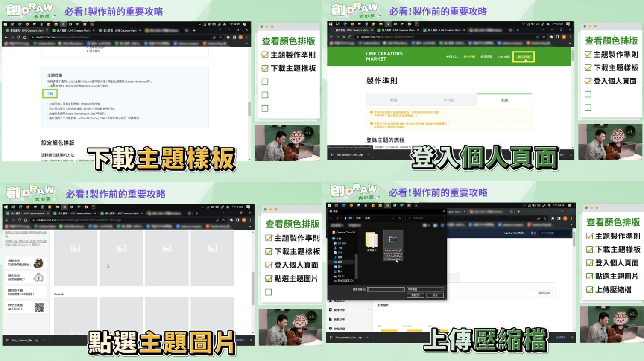Image resolution: width=644 pixels, height=361 pixels.
Task: Click bookmark star in 下載主題樣板 frame address bar
Action: point(220,37)
